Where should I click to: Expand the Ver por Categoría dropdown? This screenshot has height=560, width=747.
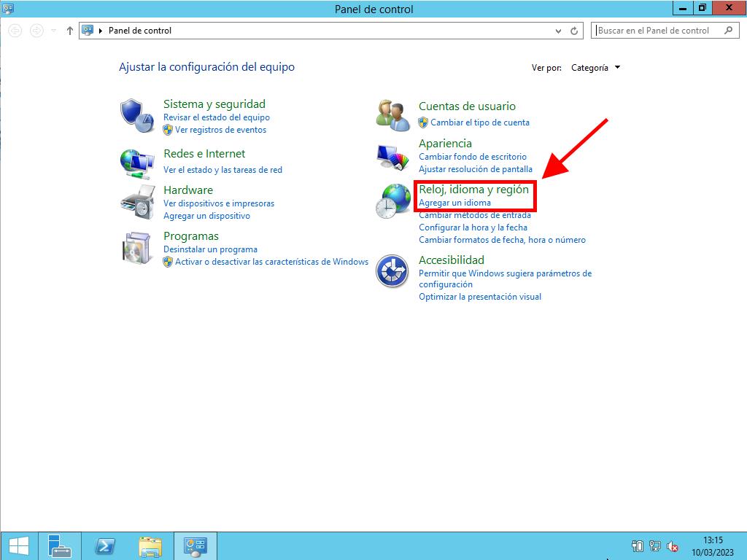pyautogui.click(x=595, y=68)
